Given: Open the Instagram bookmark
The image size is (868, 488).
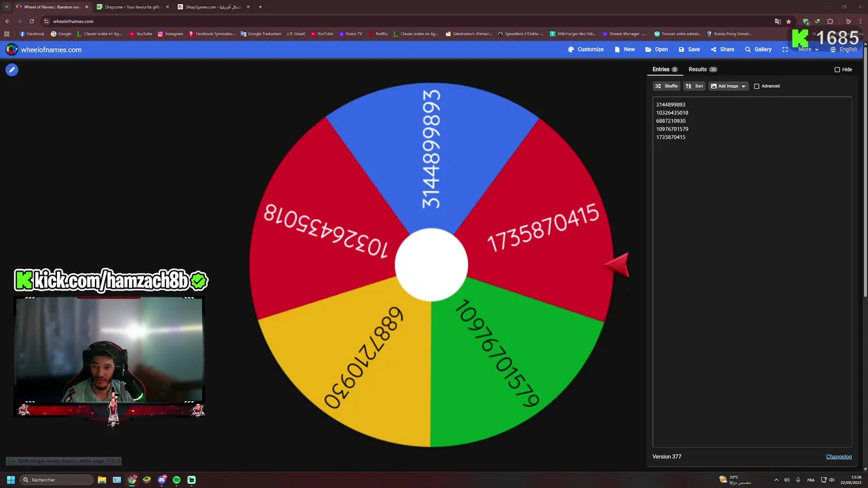Looking at the screenshot, I should point(170,34).
